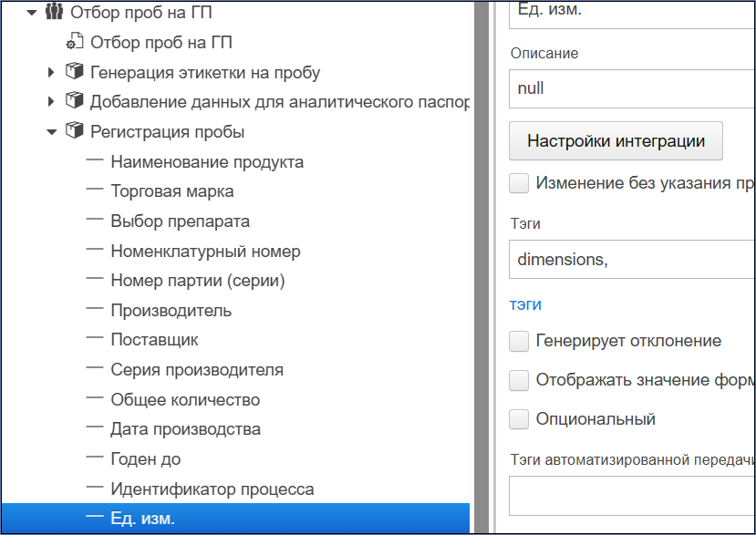Viewport: 756px width, 535px height.
Task: Collapse the Регистрация пробы node
Action: 52,131
